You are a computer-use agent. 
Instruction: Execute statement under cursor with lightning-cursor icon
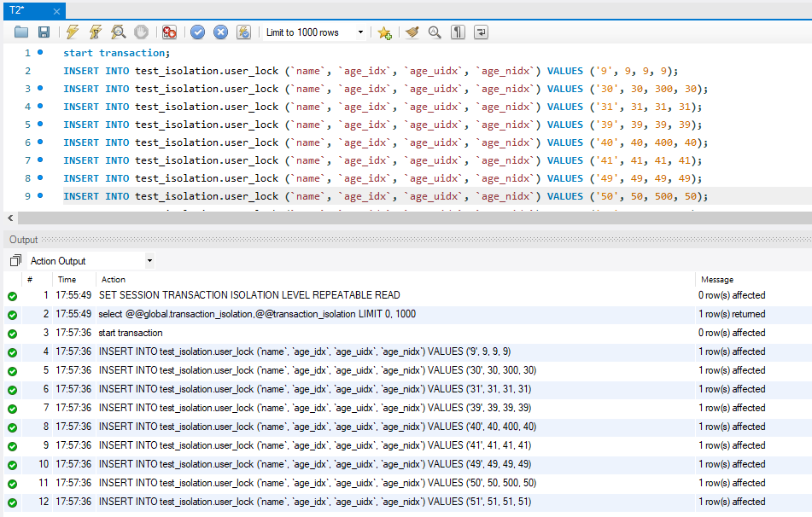point(96,32)
